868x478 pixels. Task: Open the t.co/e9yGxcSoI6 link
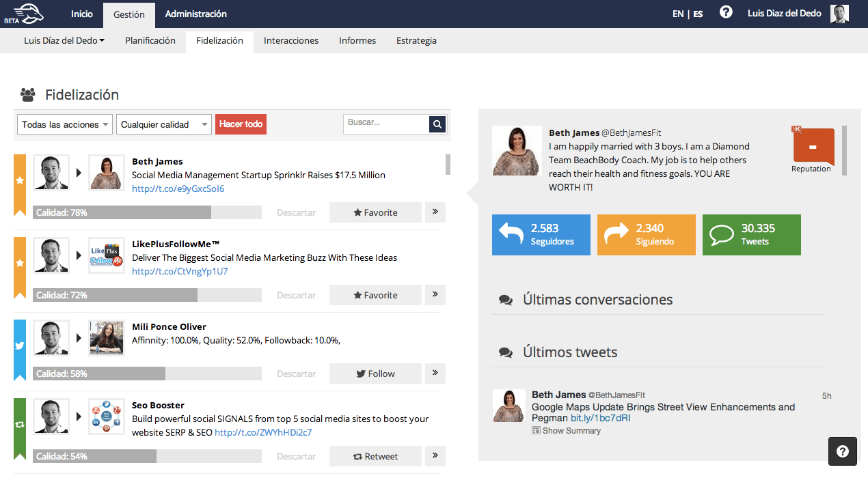tap(178, 188)
